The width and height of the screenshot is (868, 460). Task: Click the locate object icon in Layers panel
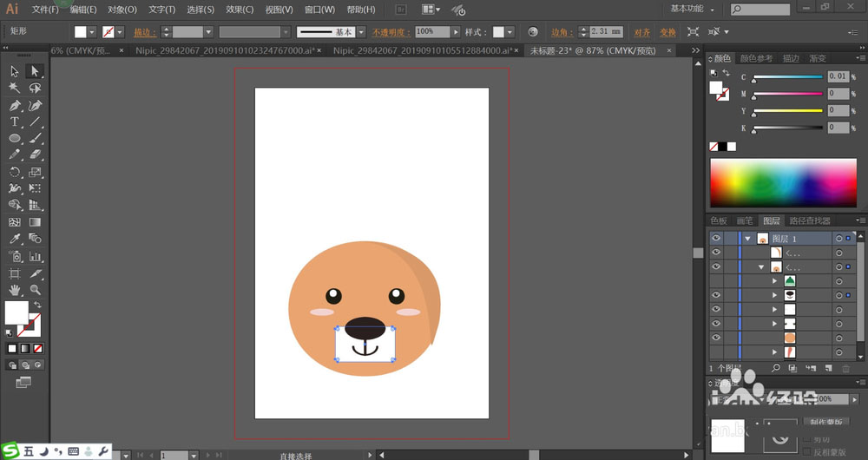777,369
